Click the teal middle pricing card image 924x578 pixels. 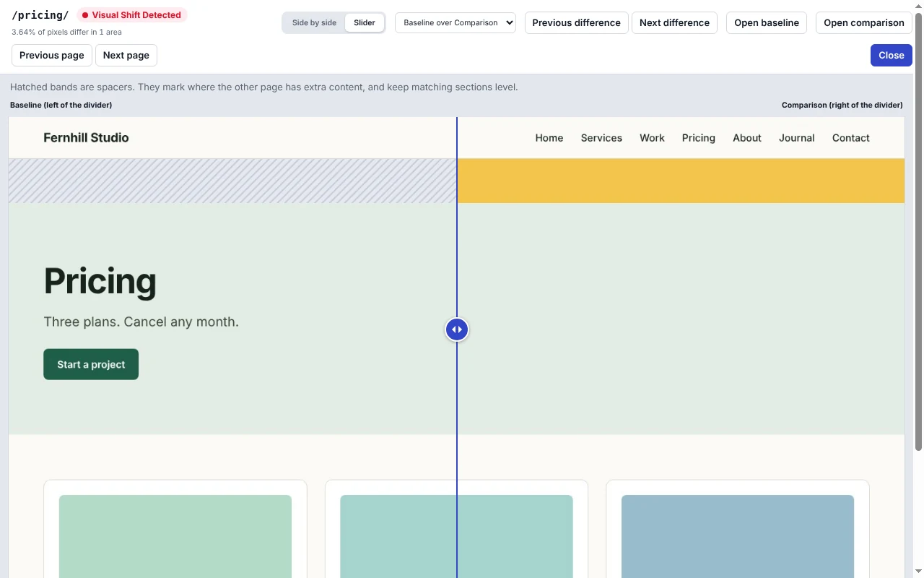click(x=456, y=536)
